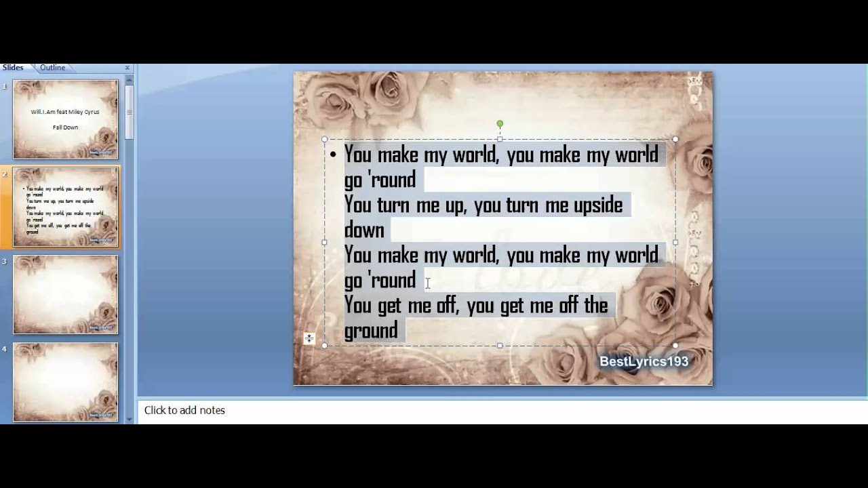Switch to the Slides tab
The height and width of the screenshot is (488, 868).
pos(13,68)
